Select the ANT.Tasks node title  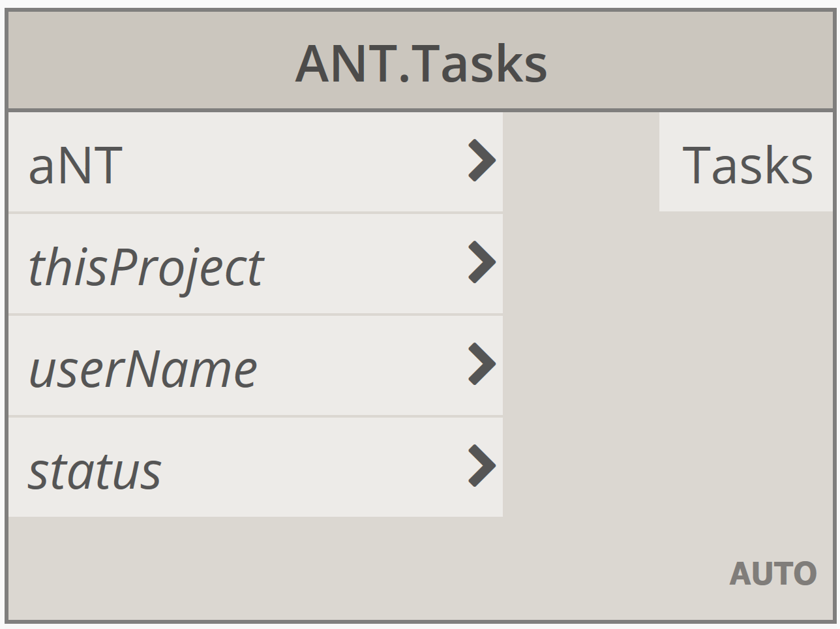pyautogui.click(x=421, y=64)
